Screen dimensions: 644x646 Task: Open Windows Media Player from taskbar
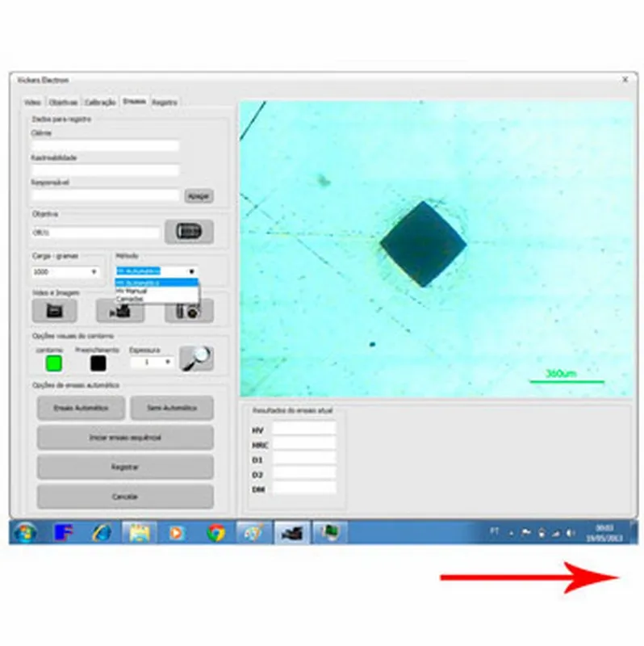point(177,534)
